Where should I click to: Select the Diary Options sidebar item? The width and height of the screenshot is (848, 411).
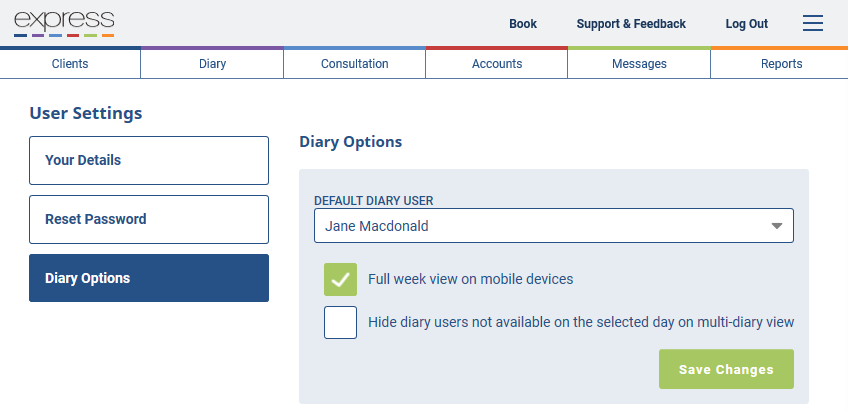coord(149,278)
